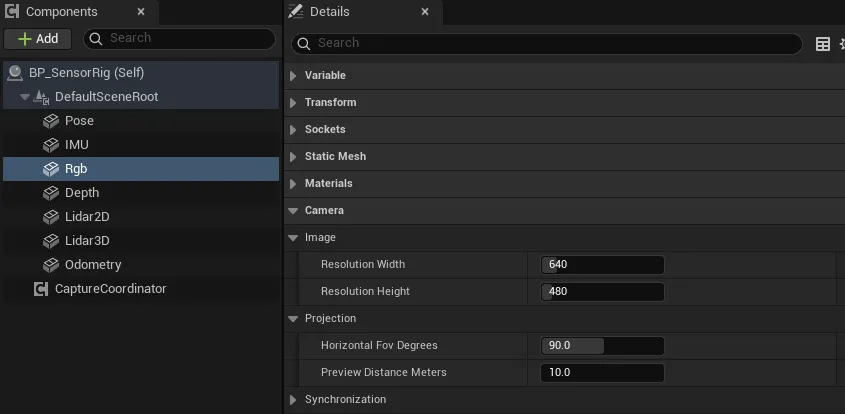Switch to the Components tab

(x=79, y=12)
